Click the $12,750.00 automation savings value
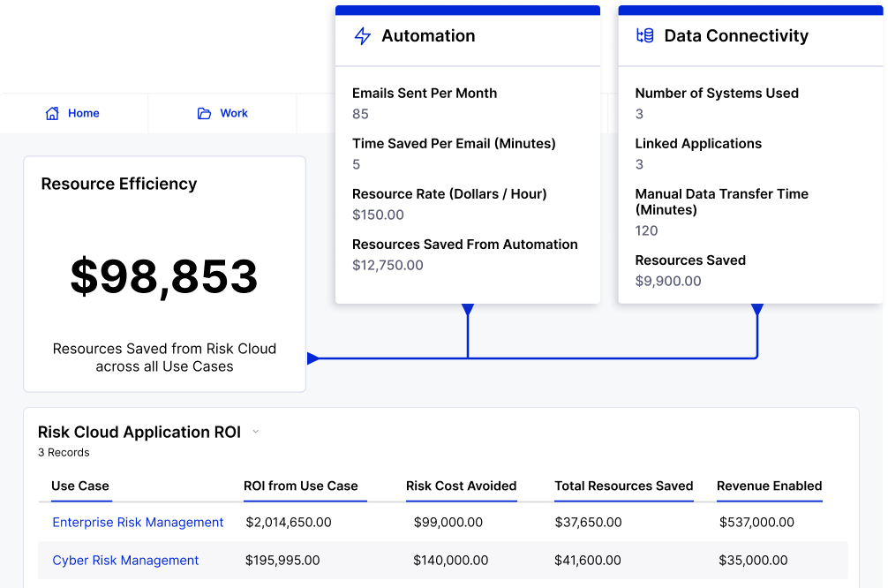 point(388,265)
